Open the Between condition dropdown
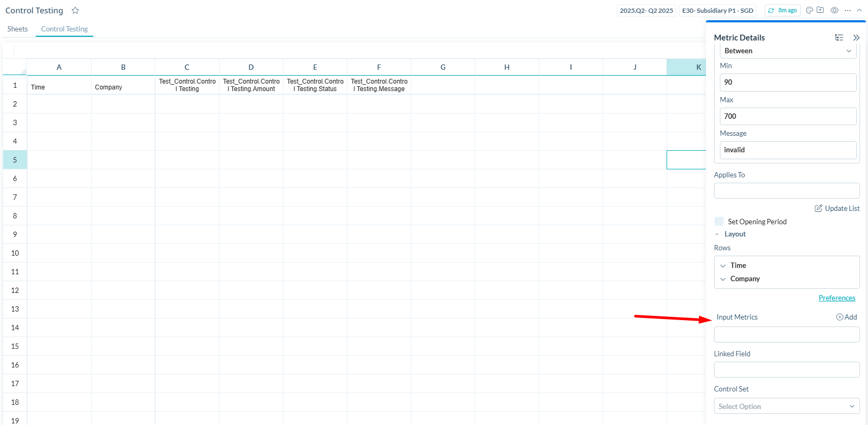 pos(788,51)
